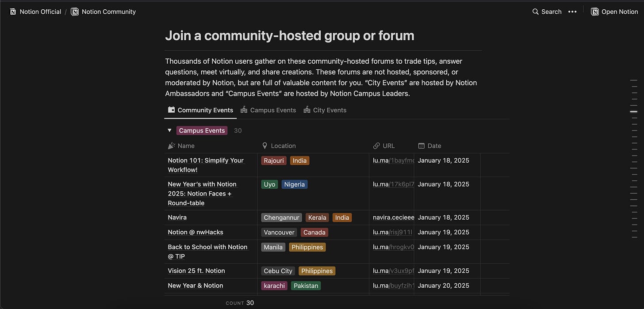The width and height of the screenshot is (644, 309).
Task: Click the Search button label
Action: (552, 12)
